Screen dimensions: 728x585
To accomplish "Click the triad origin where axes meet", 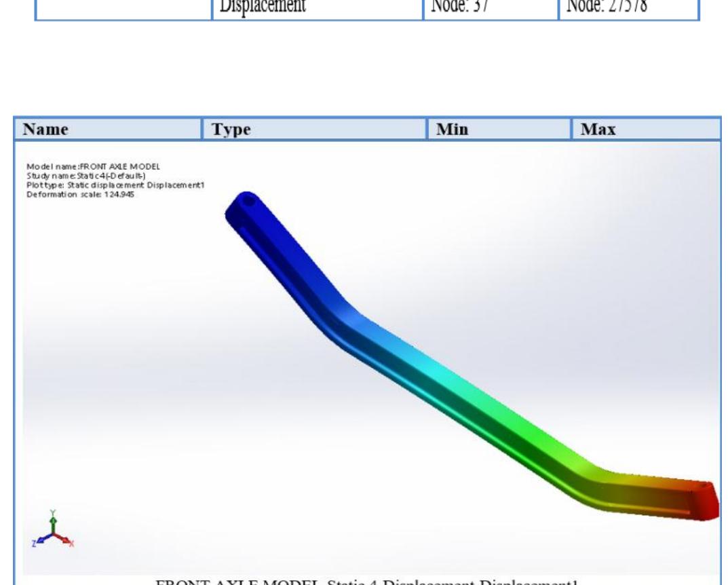I will click(53, 533).
